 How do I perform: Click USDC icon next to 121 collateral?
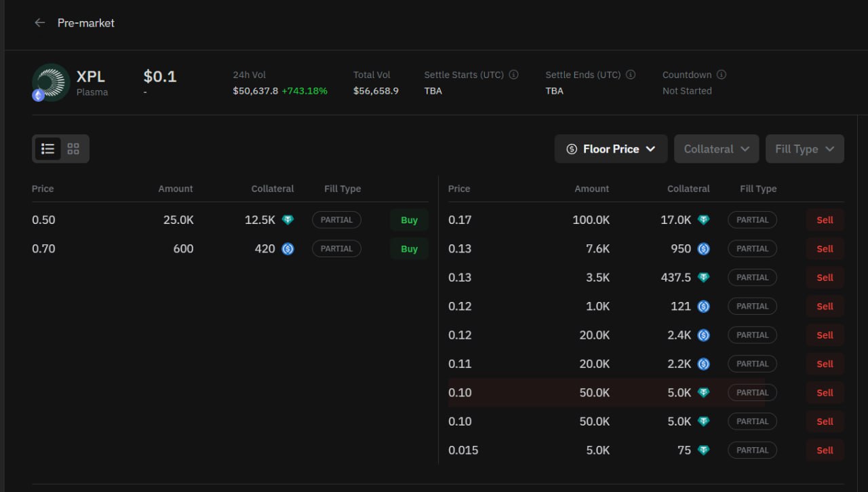coord(704,306)
